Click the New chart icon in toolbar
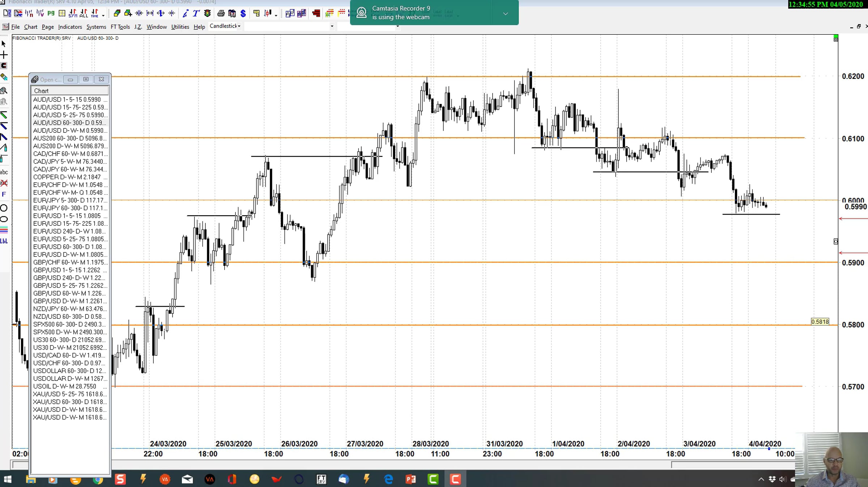 (7, 13)
